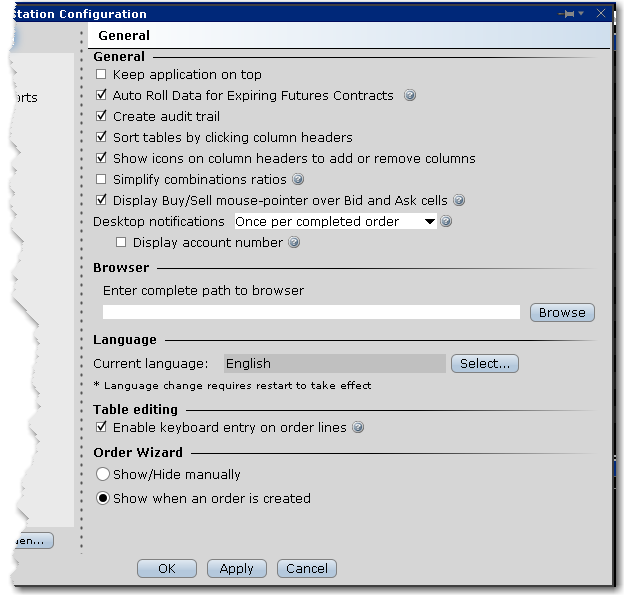
Task: Select the Show/Hide manually radio button
Action: [x=102, y=475]
